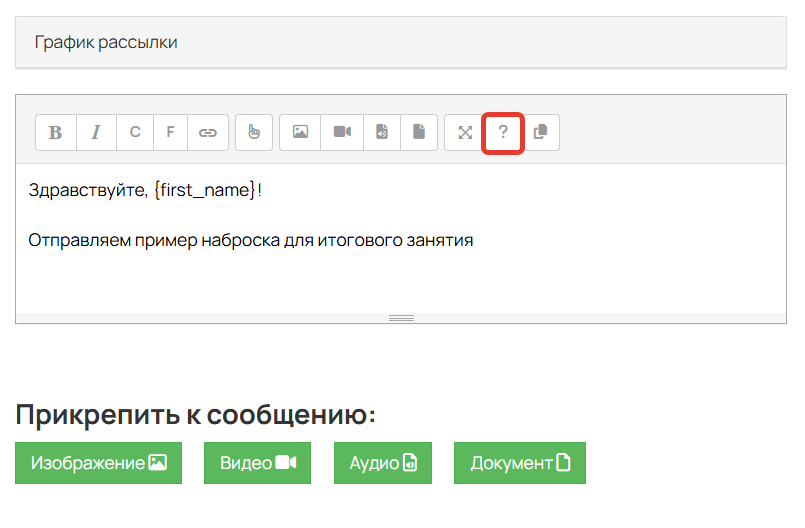Insert video via toolbar camera icon
This screenshot has height=528, width=805.
pos(342,133)
